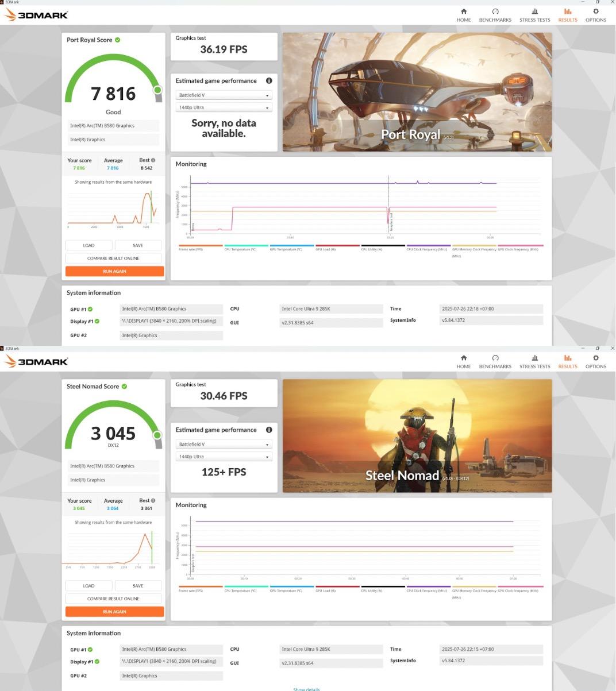The width and height of the screenshot is (616, 691).
Task: Click the Port Royal score distribution chart
Action: 113,208
